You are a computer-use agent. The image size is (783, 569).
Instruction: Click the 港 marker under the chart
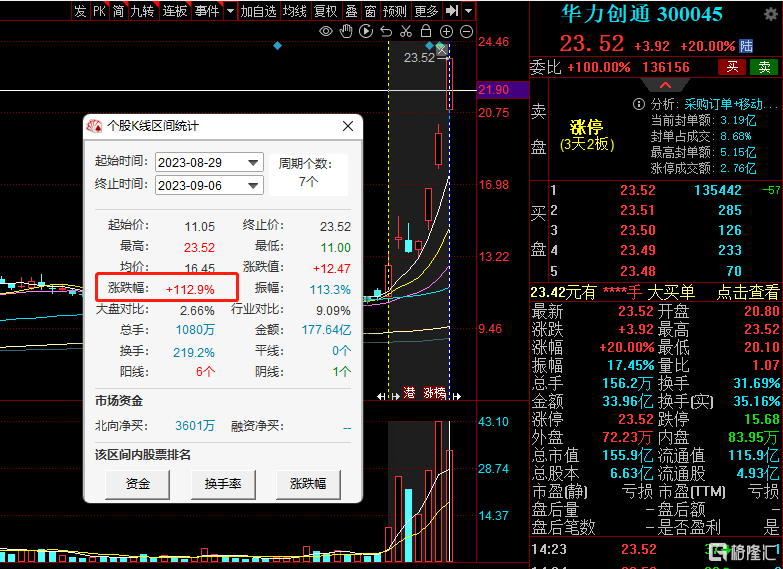pos(409,393)
